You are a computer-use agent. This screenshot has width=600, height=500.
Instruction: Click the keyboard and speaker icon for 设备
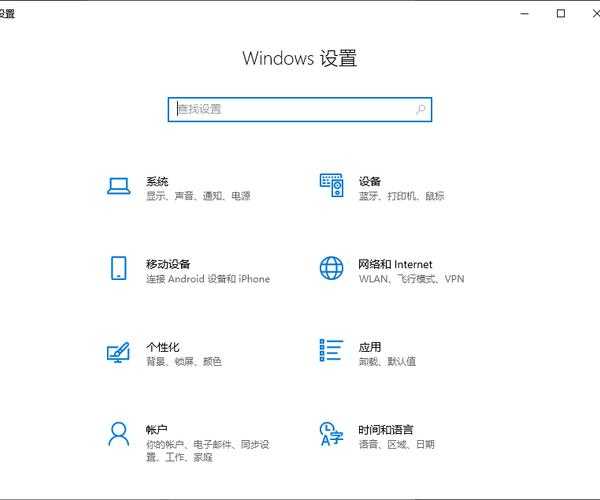pos(331,186)
